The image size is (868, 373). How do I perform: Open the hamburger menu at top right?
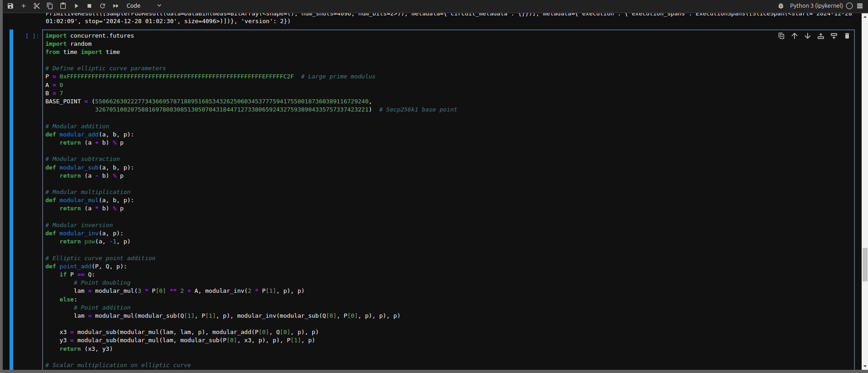(x=860, y=6)
